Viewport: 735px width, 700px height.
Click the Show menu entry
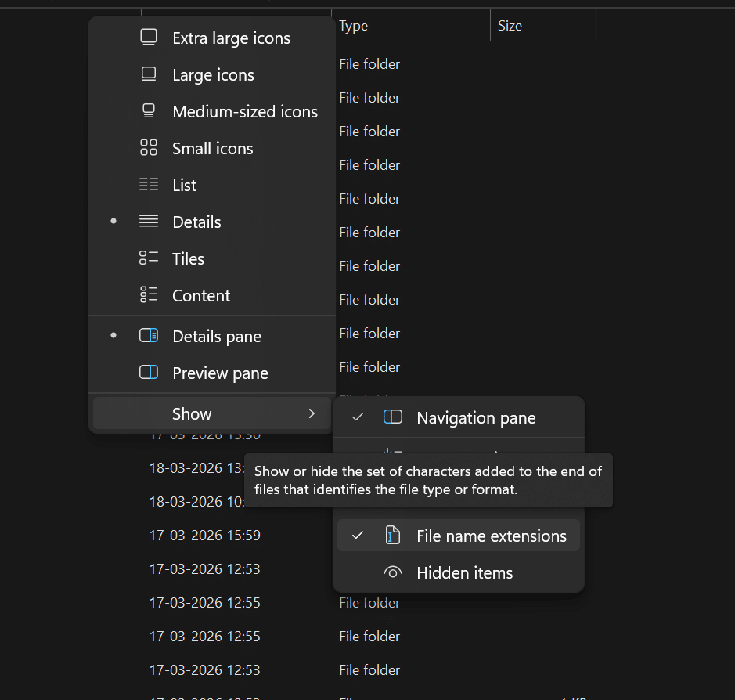click(192, 413)
